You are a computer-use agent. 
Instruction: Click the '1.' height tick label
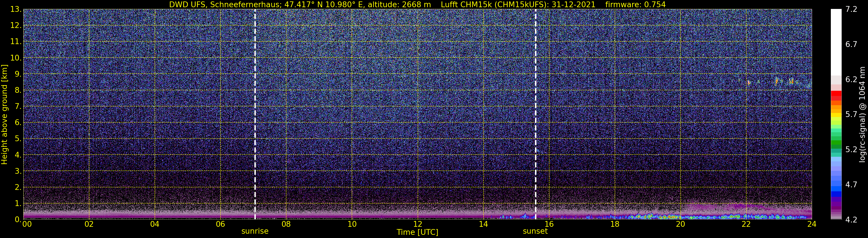click(18, 204)
